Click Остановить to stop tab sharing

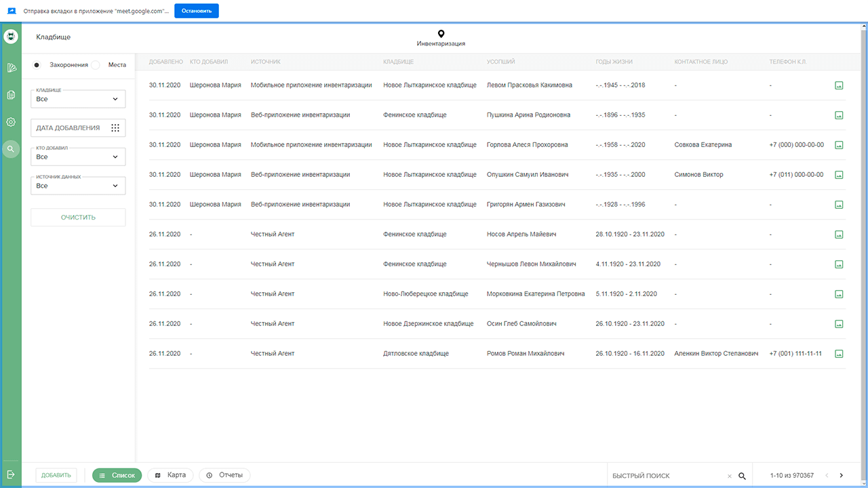pos(197,11)
